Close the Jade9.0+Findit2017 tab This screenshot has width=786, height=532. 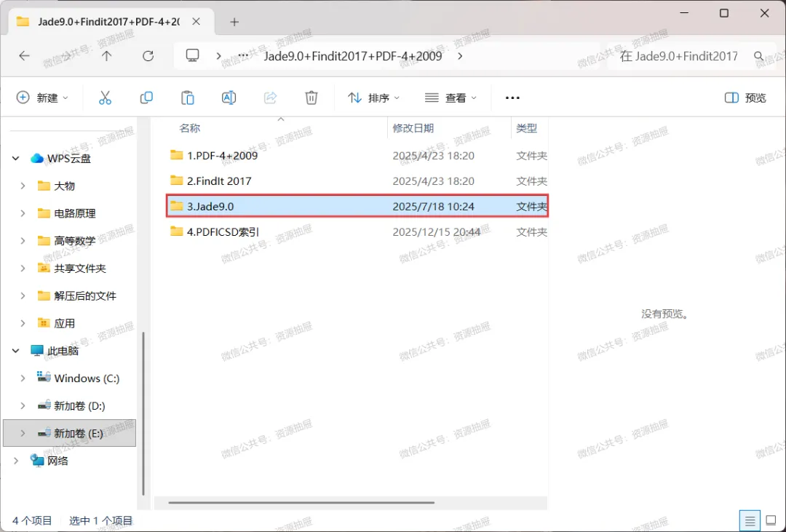196,22
